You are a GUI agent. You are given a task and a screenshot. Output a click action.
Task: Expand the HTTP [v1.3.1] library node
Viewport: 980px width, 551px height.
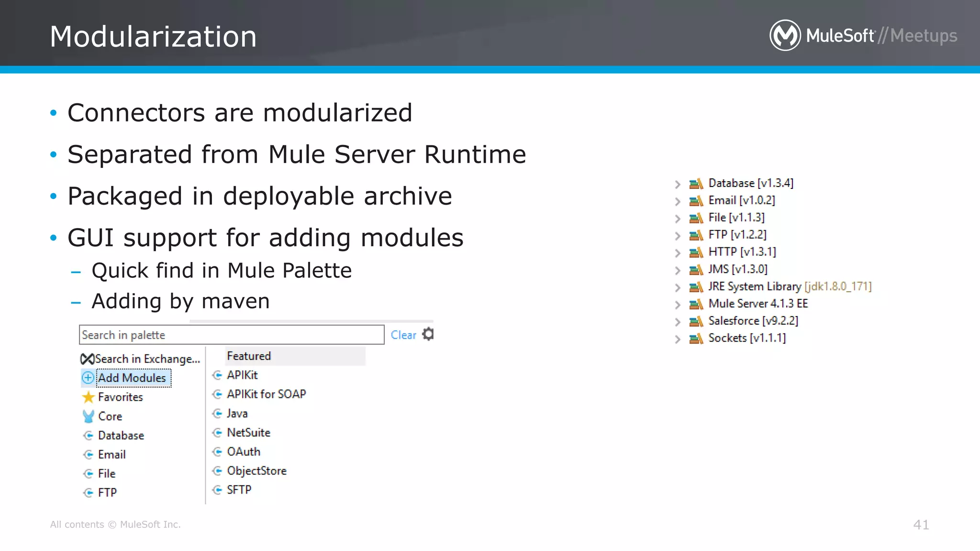click(x=678, y=253)
